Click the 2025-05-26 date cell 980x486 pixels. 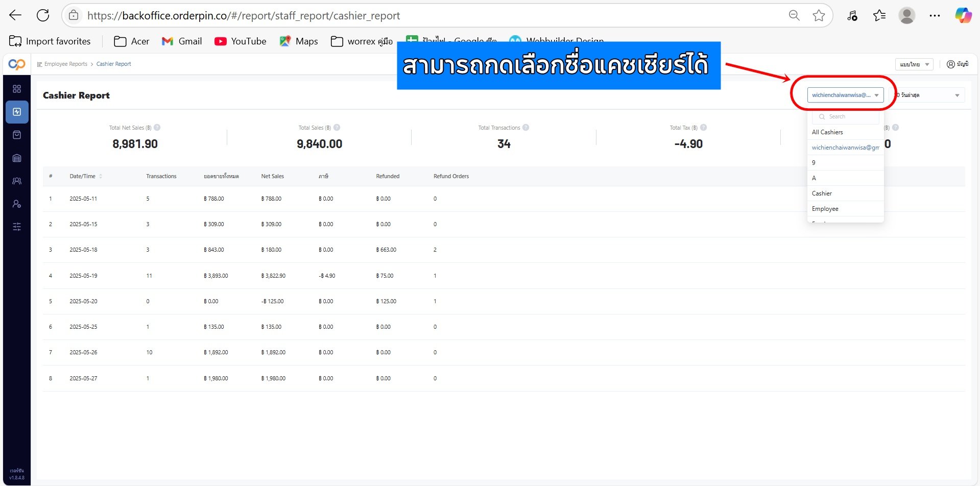pos(83,352)
